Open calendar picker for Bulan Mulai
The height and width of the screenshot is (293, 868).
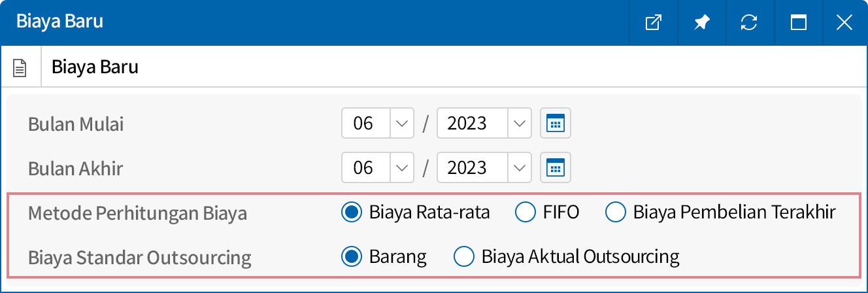(556, 123)
